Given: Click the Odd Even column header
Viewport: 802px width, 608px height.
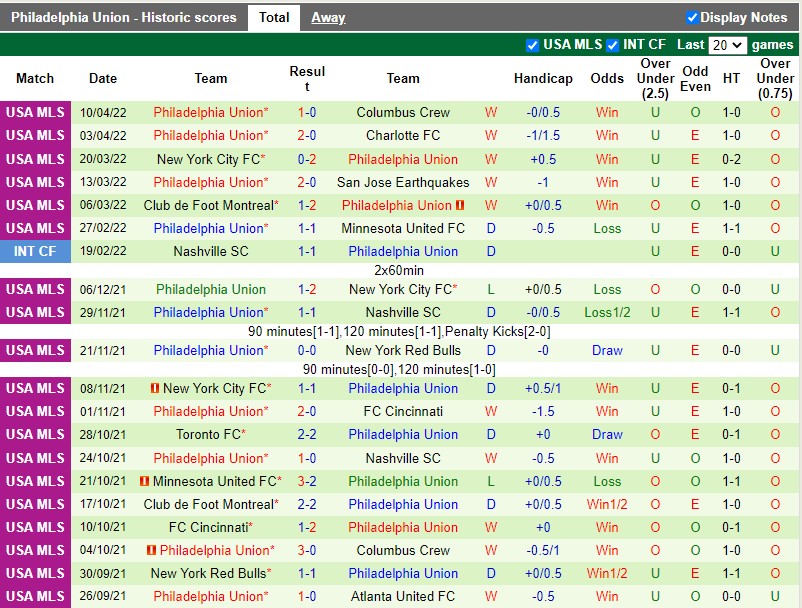Looking at the screenshot, I should click(x=695, y=79).
